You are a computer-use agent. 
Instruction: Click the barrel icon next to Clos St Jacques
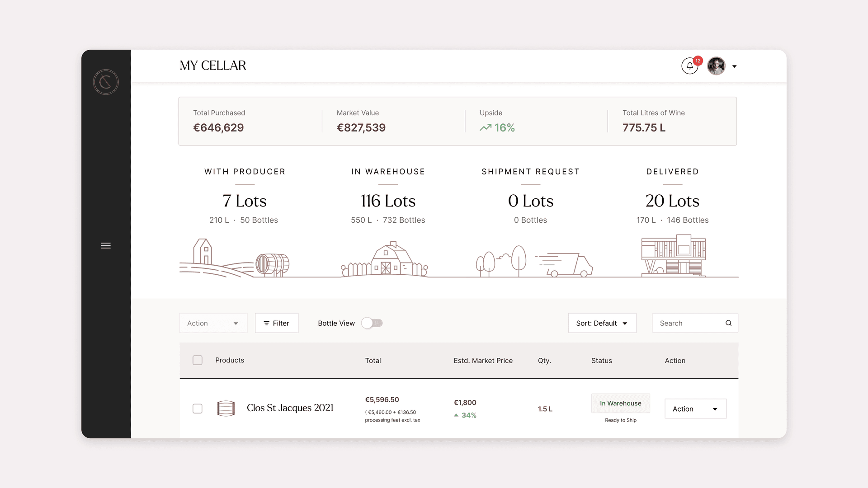click(x=226, y=408)
